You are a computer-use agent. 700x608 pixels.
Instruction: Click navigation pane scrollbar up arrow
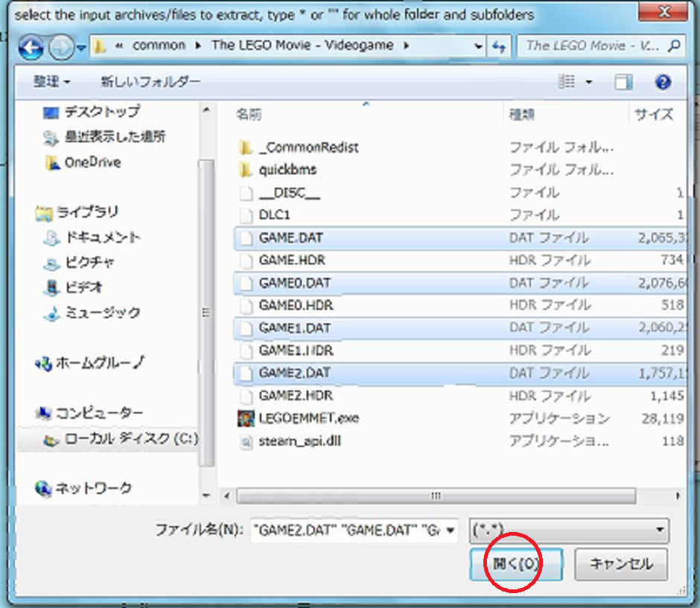(x=206, y=110)
